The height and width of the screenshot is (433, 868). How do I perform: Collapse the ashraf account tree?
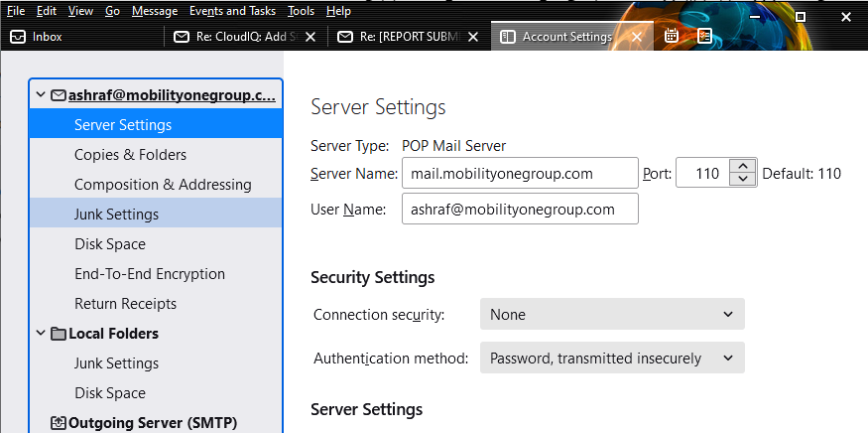point(41,94)
